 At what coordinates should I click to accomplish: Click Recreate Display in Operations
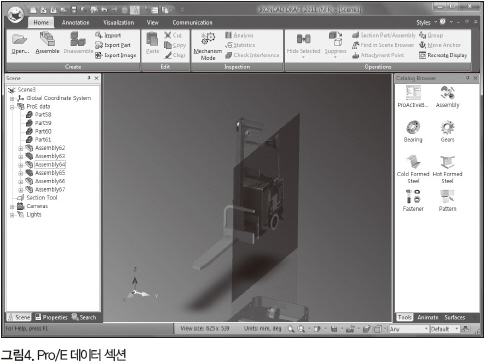pos(443,55)
